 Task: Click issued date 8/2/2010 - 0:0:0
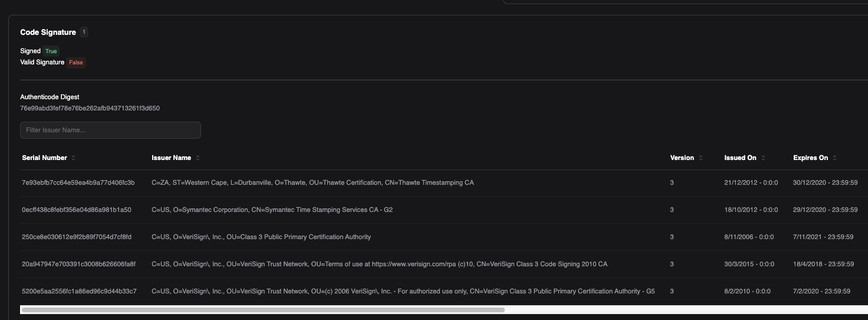click(747, 292)
